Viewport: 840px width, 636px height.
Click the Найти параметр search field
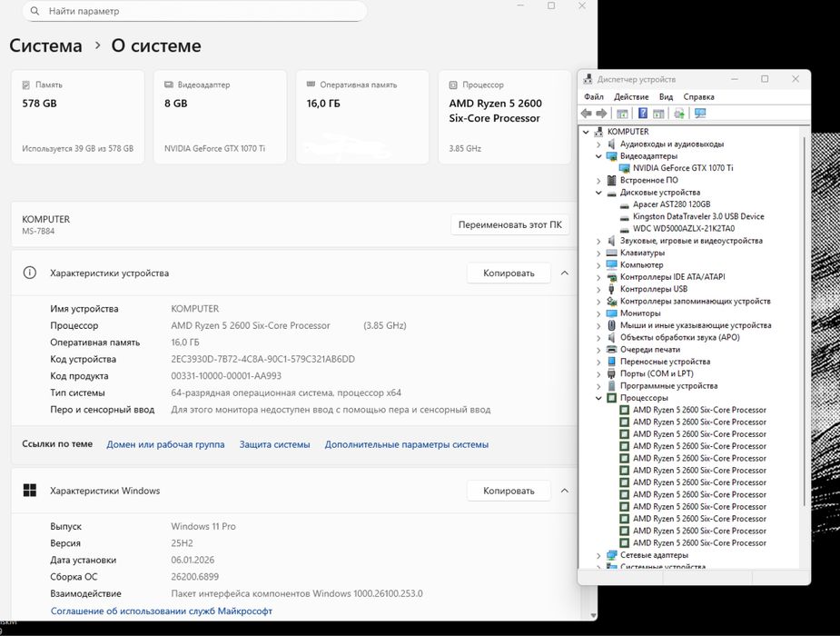click(194, 11)
